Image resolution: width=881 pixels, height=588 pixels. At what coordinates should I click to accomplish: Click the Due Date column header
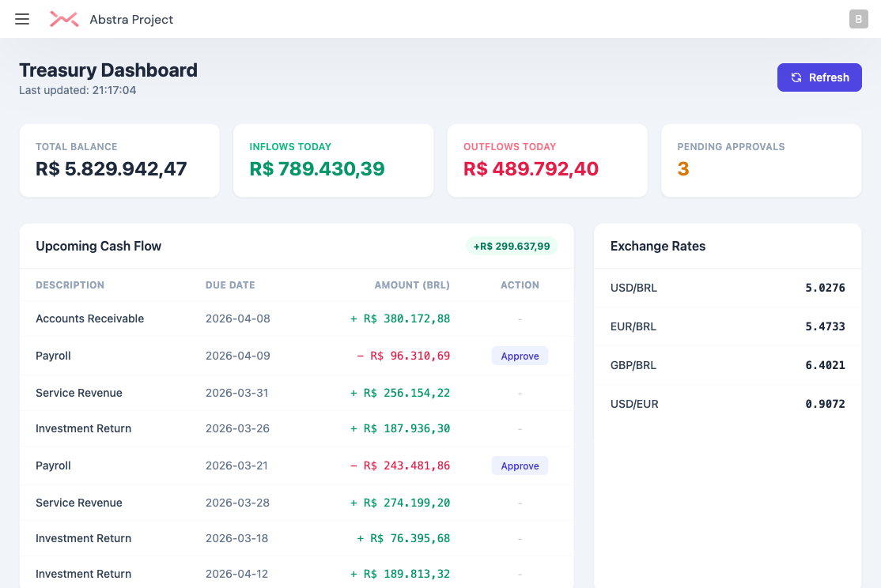[x=230, y=285]
